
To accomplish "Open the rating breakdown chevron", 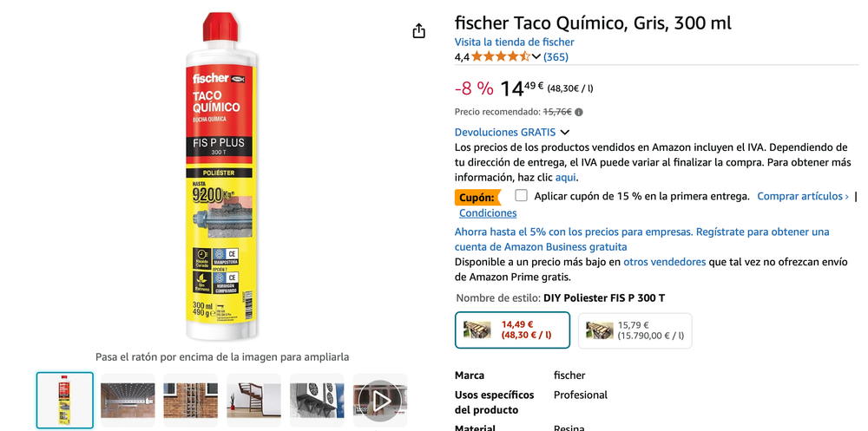I will [x=536, y=56].
